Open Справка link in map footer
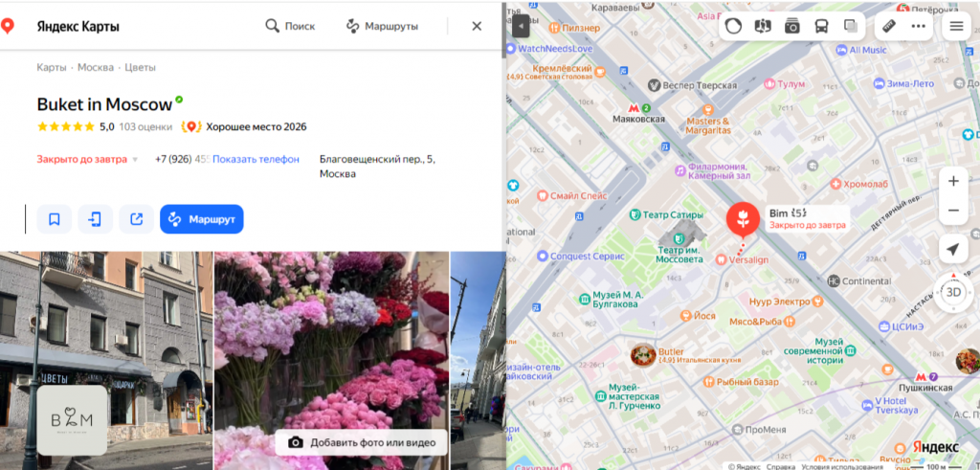980x470 pixels. pos(781,466)
